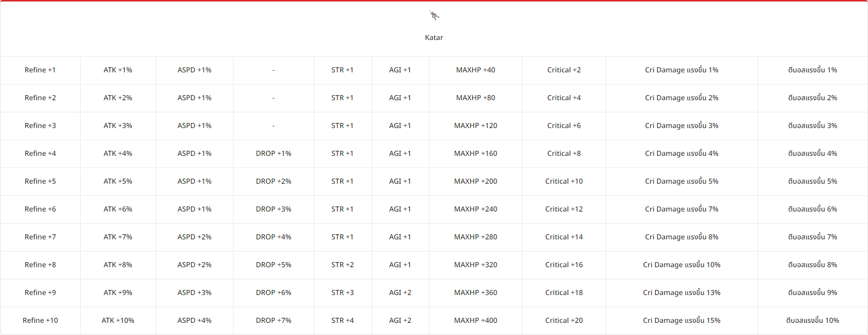Click the Critical +20 cell
This screenshot has height=335, width=868.
[x=563, y=320]
